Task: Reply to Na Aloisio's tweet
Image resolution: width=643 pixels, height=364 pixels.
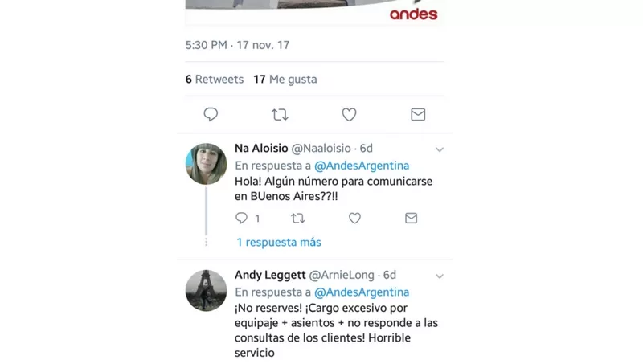Action: pos(242,218)
